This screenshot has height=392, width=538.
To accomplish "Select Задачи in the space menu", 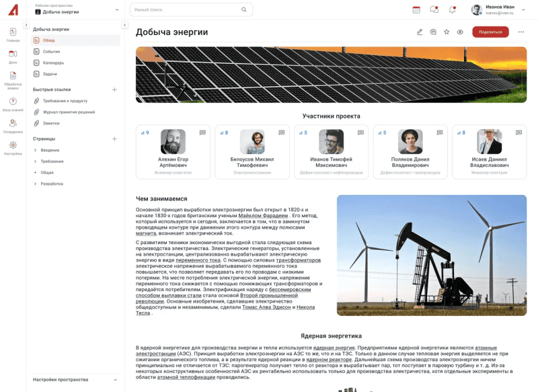I will 50,74.
